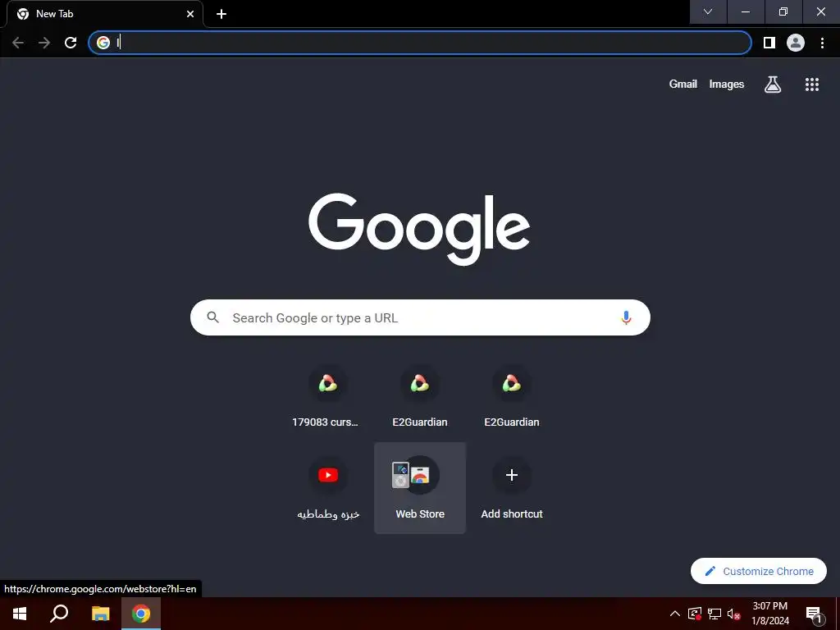The width and height of the screenshot is (840, 630).
Task: Open Windows taskbar search
Action: coord(59,614)
